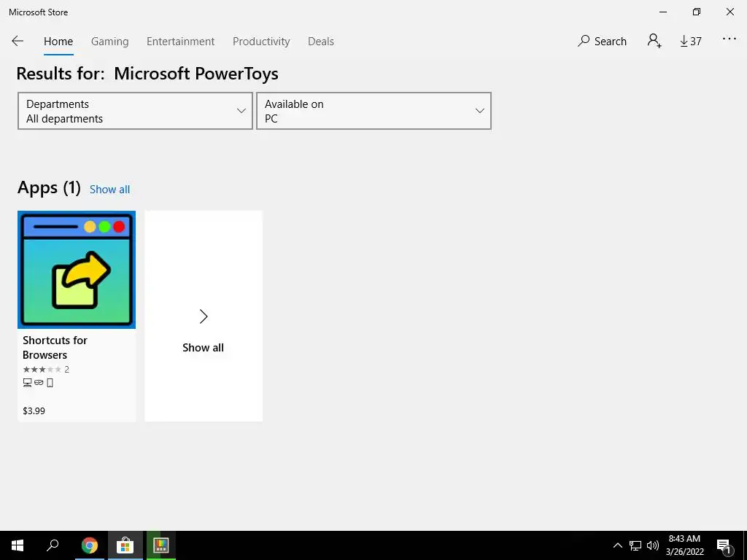
Task: Open the PowerToys taskbar icon
Action: coord(161,545)
